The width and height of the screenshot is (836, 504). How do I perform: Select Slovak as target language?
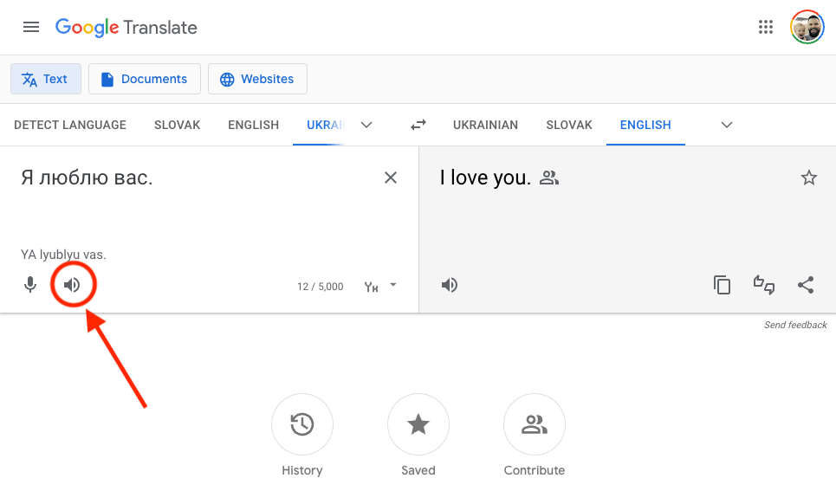click(x=569, y=125)
